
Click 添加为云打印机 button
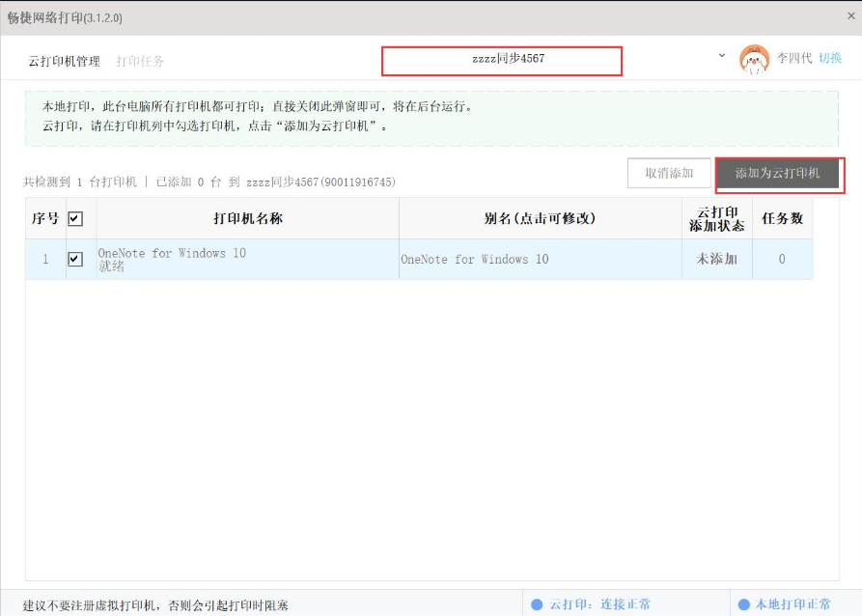click(x=777, y=174)
